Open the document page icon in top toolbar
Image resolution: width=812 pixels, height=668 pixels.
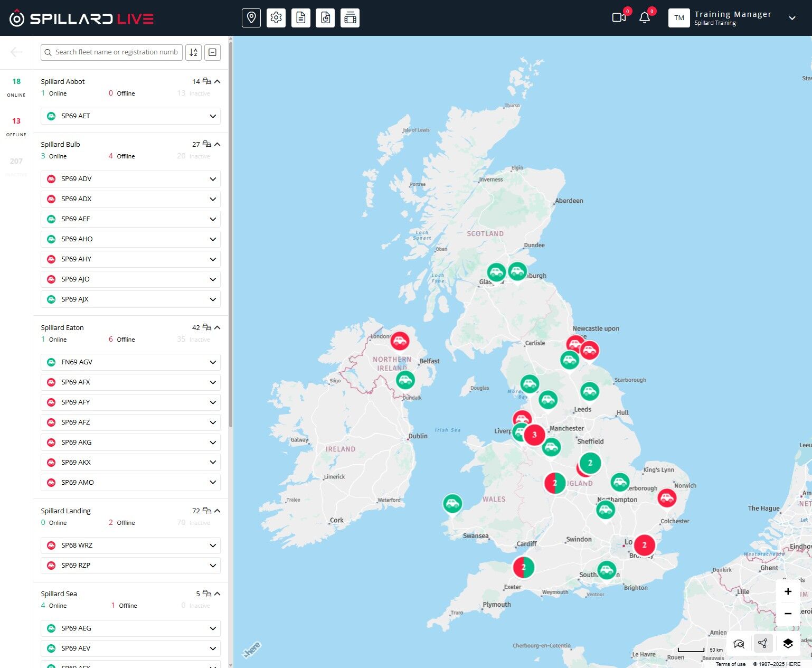click(301, 18)
